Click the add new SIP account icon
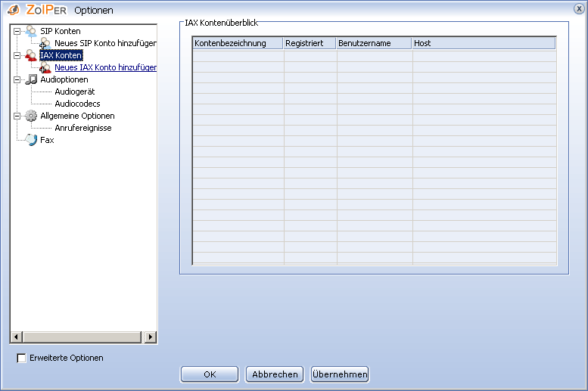 coord(45,44)
